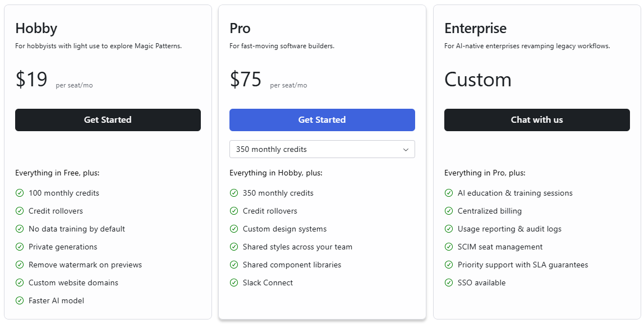Click the $75 per seat price text
This screenshot has height=324, width=644.
245,80
